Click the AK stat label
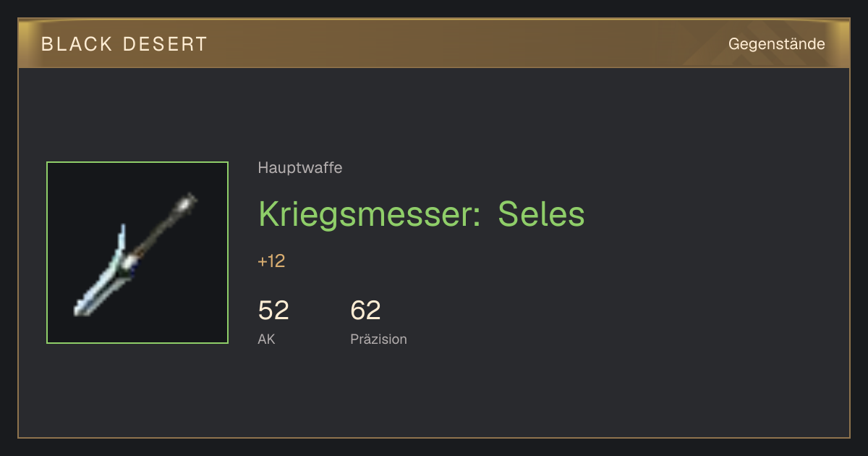The width and height of the screenshot is (868, 456). (266, 339)
